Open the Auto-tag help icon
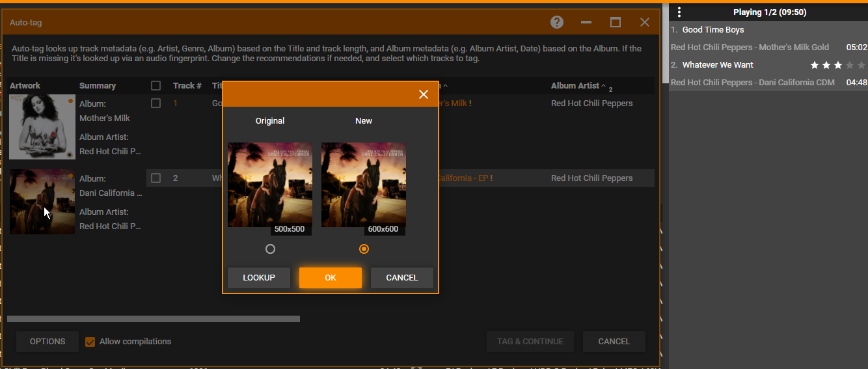This screenshot has height=369, width=868. click(556, 22)
